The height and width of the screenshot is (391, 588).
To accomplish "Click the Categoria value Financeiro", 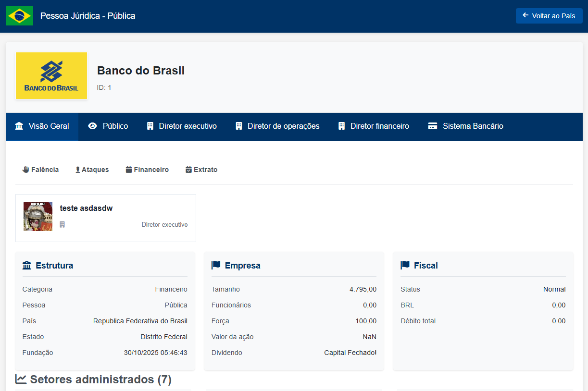I will coord(171,289).
